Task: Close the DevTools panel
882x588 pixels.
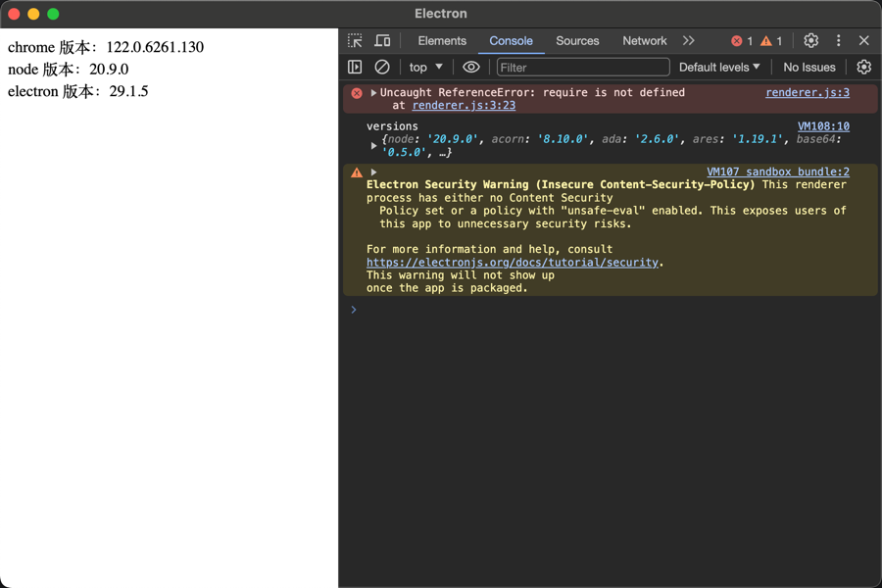Action: [x=864, y=40]
